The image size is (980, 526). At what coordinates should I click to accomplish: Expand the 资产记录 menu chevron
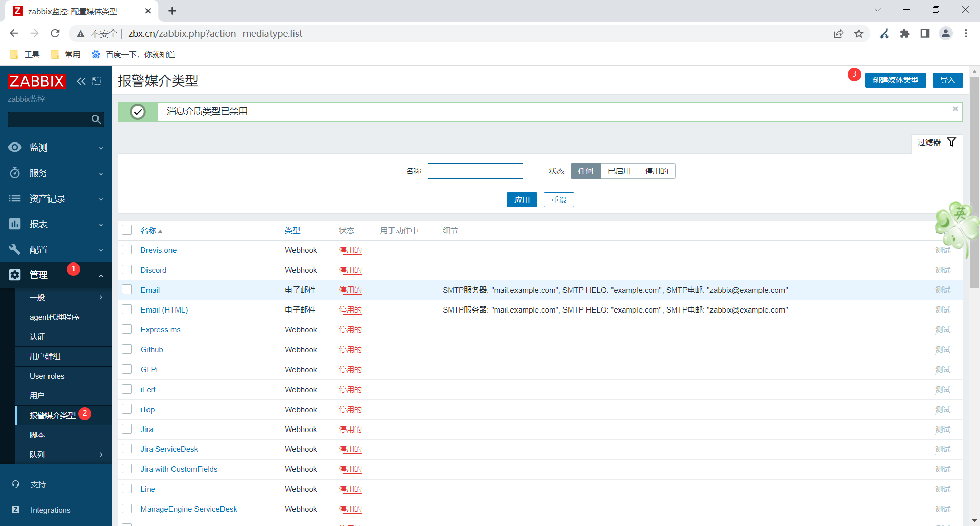click(x=101, y=200)
